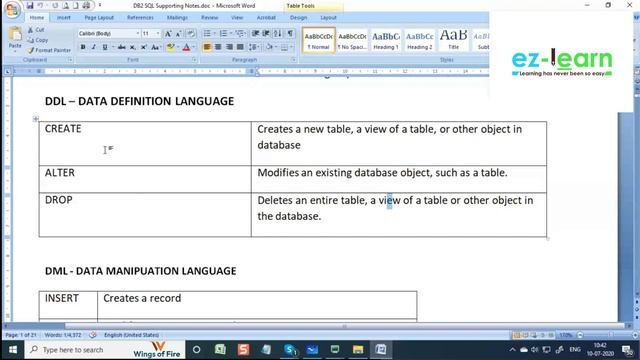
Task: Decrease the paragraph indent
Action: tap(256, 33)
